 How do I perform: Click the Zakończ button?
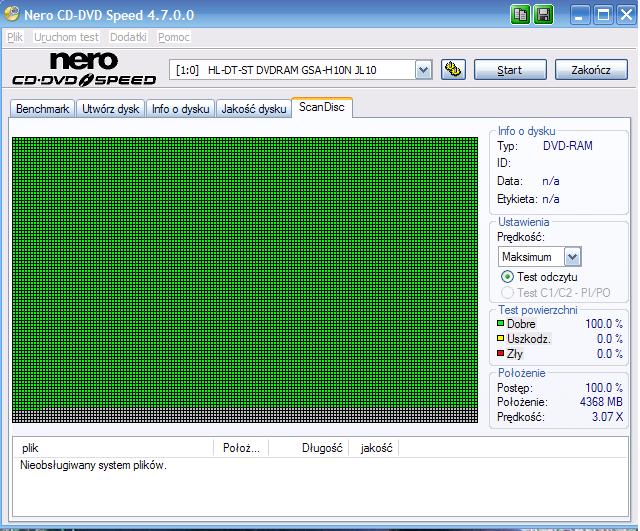tap(591, 70)
